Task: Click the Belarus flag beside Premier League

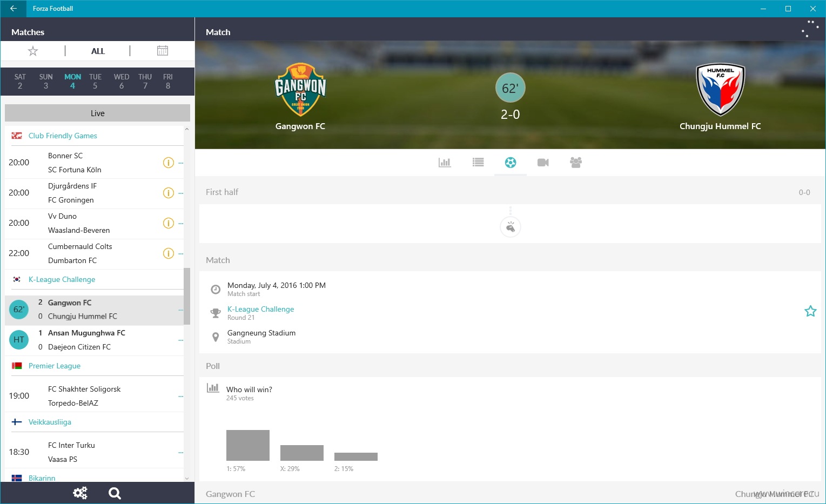Action: pos(17,366)
